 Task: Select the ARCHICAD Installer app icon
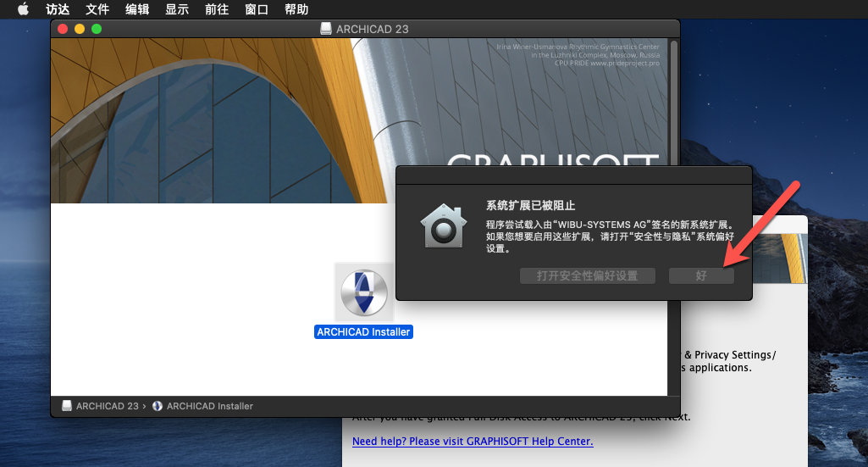(363, 292)
